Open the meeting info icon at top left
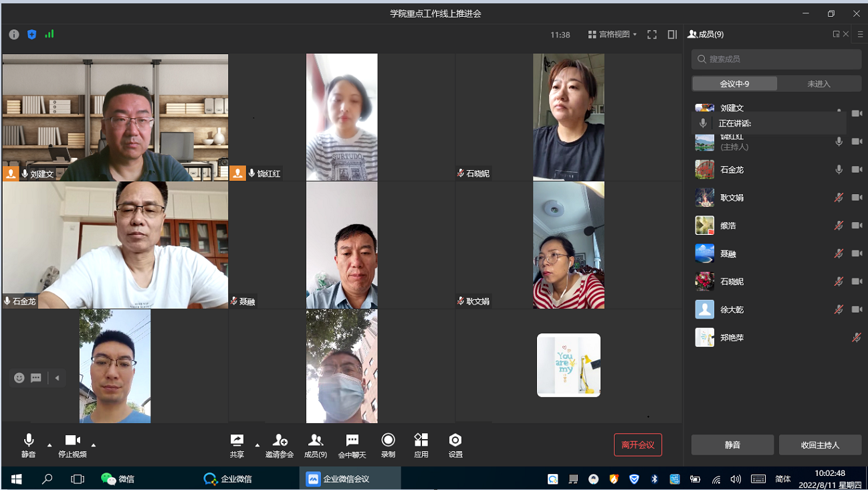Viewport: 868px width, 490px height. pos(14,34)
